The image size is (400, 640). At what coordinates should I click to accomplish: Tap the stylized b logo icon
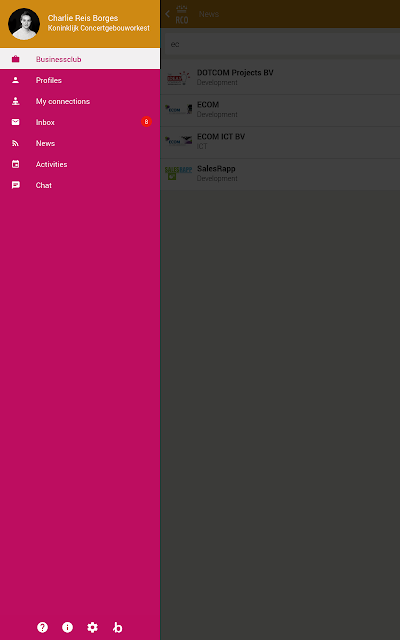pyautogui.click(x=118, y=627)
